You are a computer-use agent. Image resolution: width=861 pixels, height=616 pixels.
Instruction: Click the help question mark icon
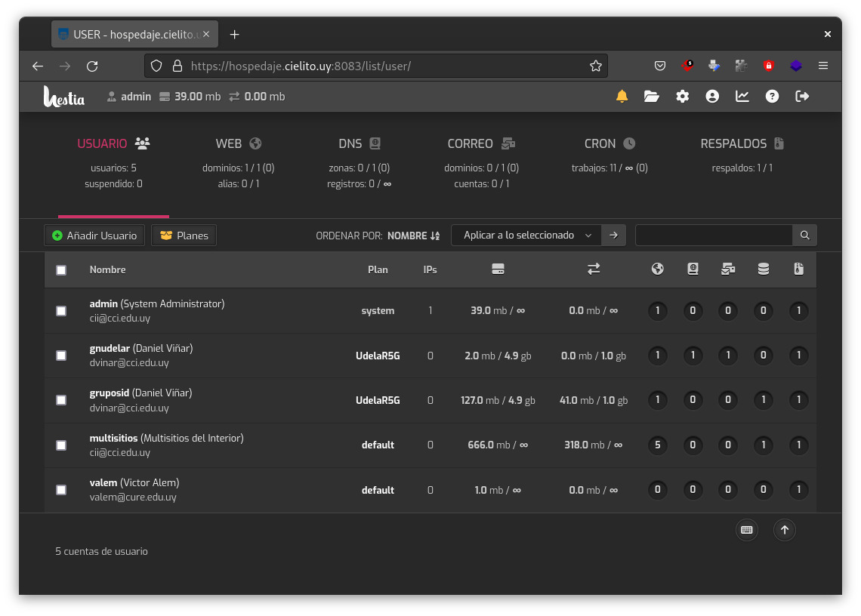pos(772,97)
